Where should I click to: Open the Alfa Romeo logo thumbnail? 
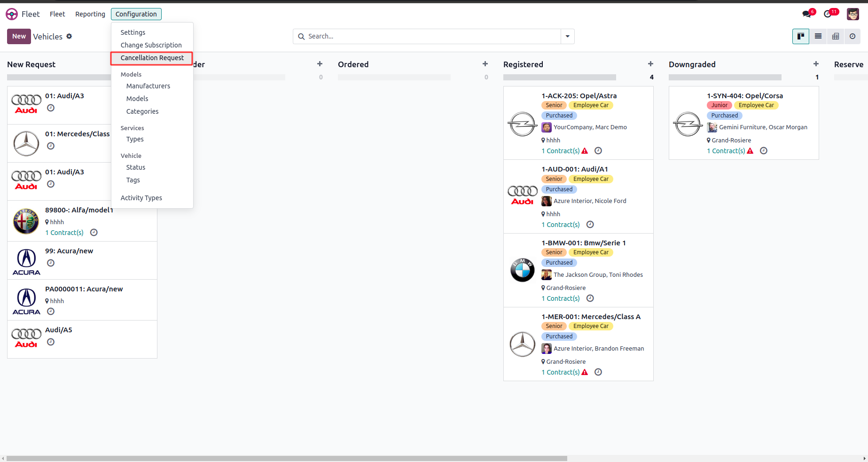[26, 221]
